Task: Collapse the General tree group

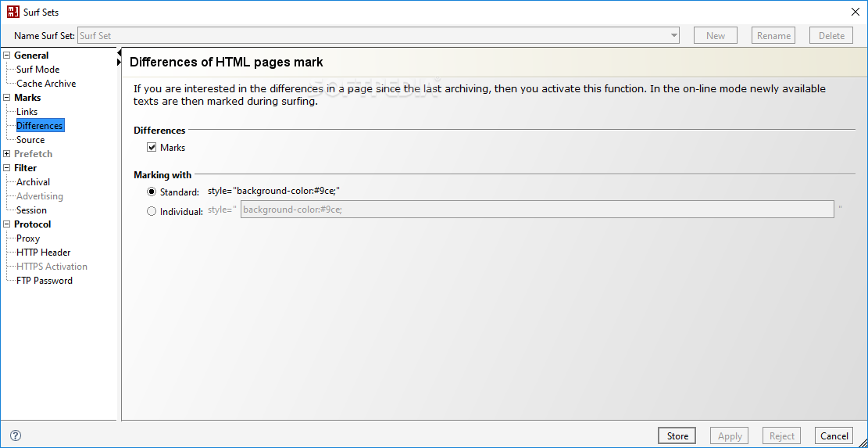Action: point(7,55)
